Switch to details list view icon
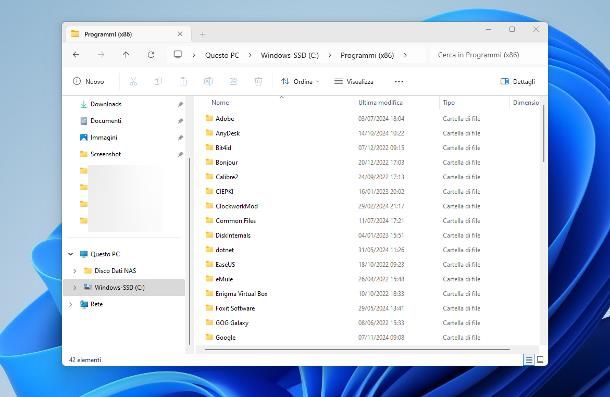610x397 pixels. pyautogui.click(x=528, y=360)
